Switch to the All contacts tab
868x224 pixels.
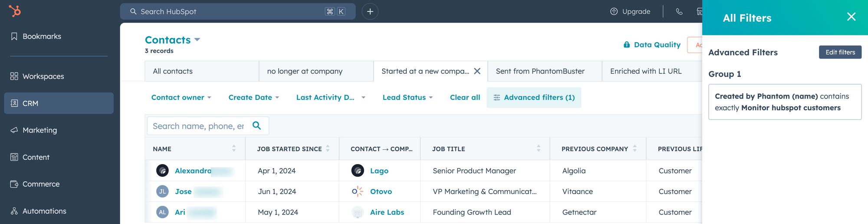click(x=202, y=71)
